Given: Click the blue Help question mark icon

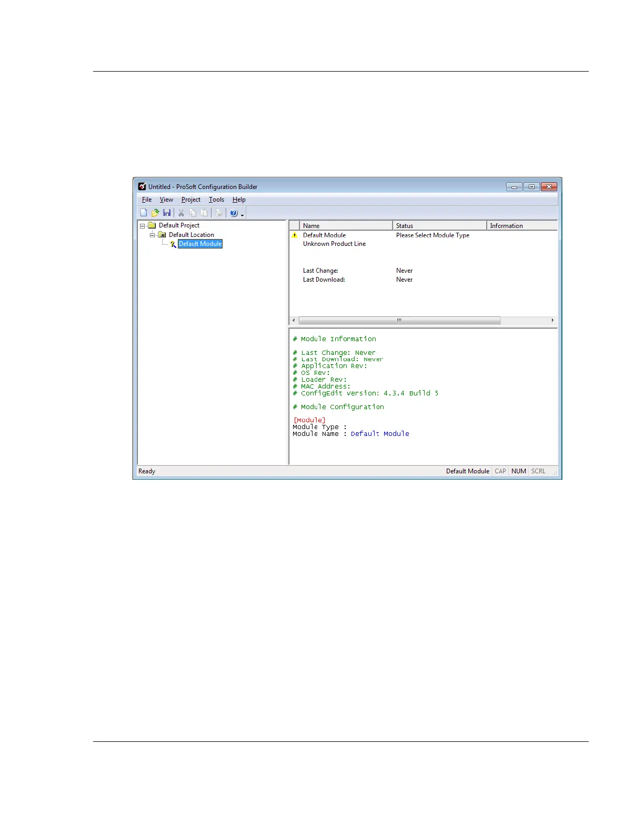Looking at the screenshot, I should [x=234, y=213].
